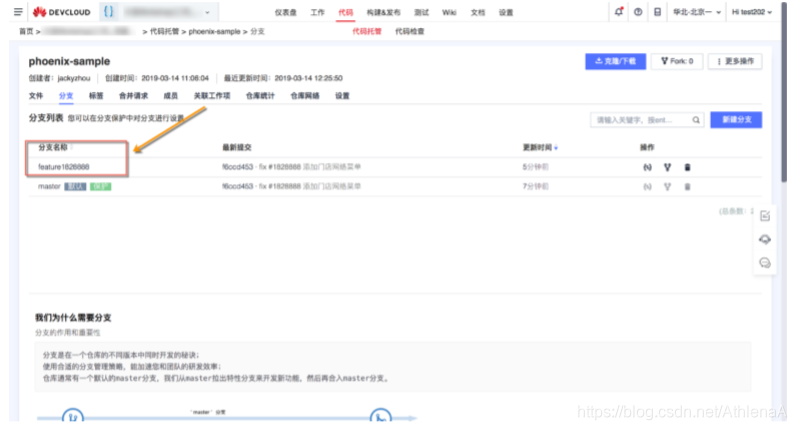Click the 我们为什么需要分支 heading
This screenshot has width=797, height=430.
[x=73, y=318]
